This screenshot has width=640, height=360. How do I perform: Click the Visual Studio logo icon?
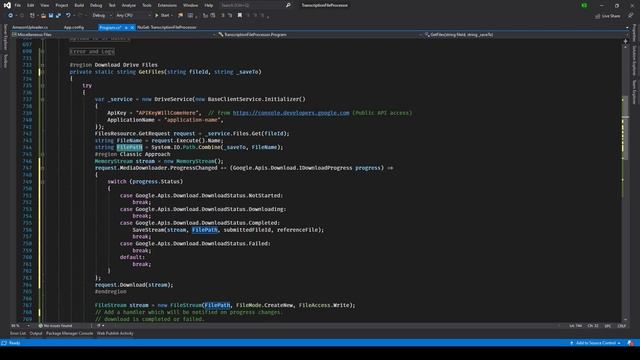[7, 5]
